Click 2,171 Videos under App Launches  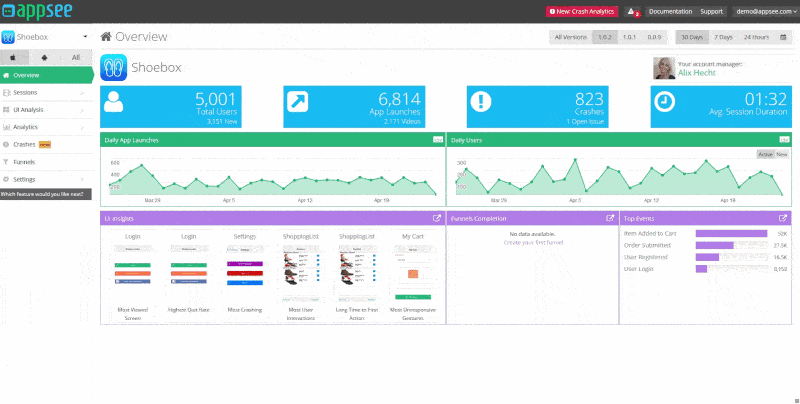coord(402,121)
